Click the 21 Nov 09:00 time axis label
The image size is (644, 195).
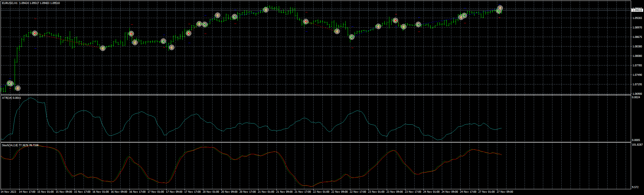[x=284, y=192]
